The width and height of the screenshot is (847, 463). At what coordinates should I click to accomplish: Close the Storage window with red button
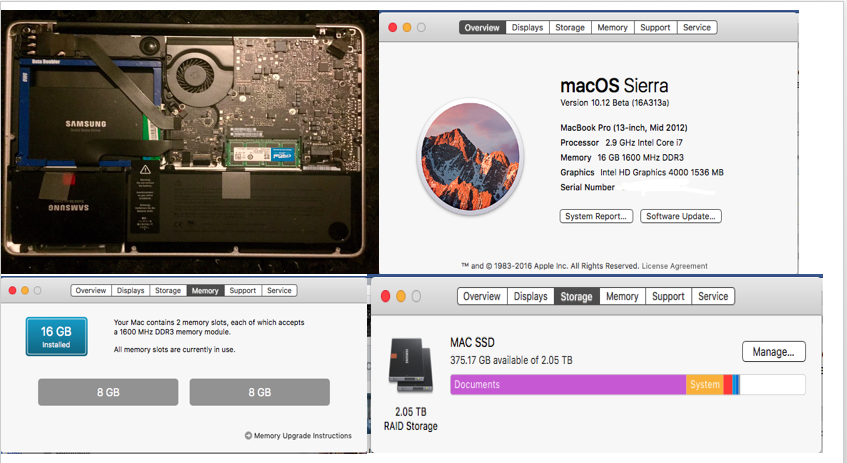click(x=386, y=296)
